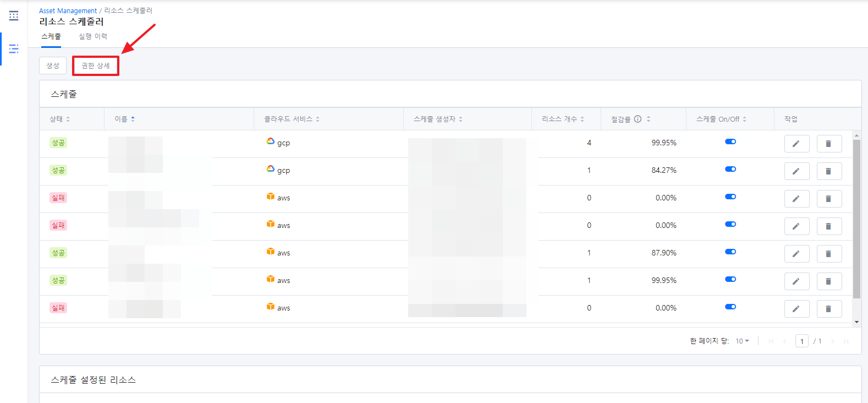Image resolution: width=868 pixels, height=403 pixels.
Task: Click the info icon next to 절감률
Action: click(638, 119)
